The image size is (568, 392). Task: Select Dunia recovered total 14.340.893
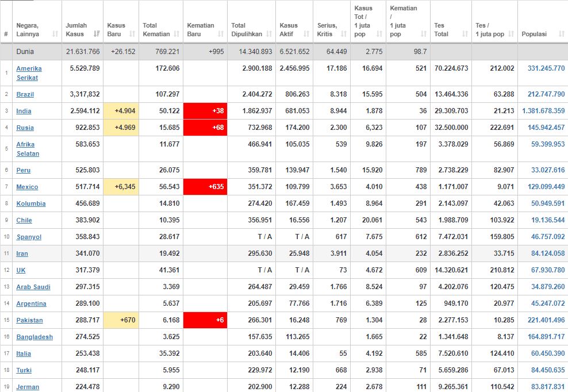tap(251, 52)
